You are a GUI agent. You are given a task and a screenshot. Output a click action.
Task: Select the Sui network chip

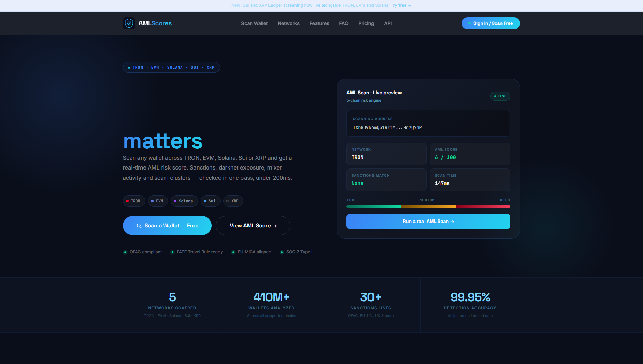point(210,201)
